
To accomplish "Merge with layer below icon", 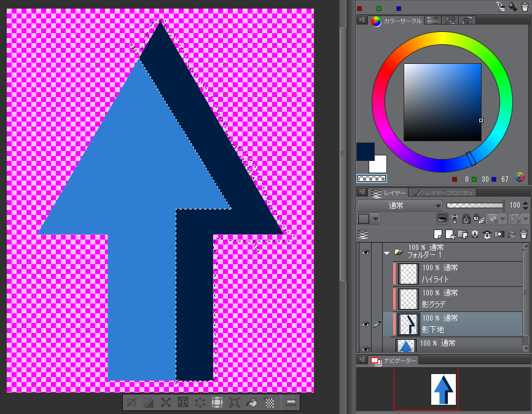I will click(x=487, y=234).
